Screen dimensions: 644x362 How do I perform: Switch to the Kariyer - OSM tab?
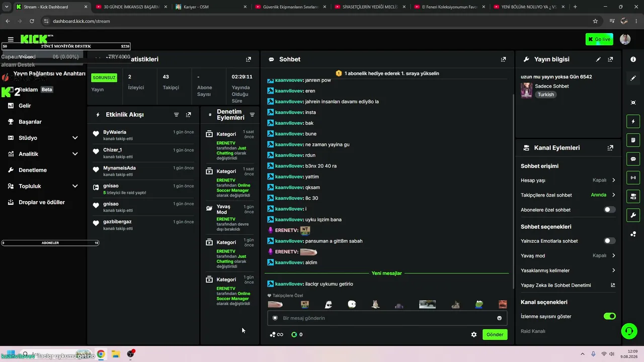pyautogui.click(x=211, y=7)
